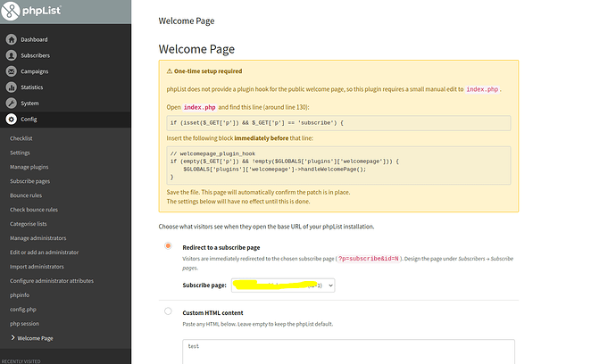
Task: Click the isset subscribe code line block
Action: 338,123
